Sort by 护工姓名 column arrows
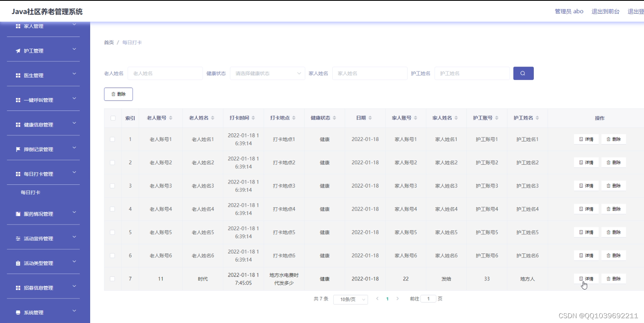Image resolution: width=644 pixels, height=323 pixels. [x=537, y=118]
